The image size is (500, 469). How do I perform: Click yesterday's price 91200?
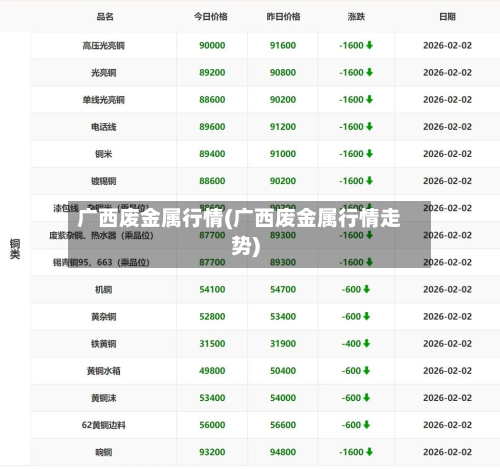283,127
